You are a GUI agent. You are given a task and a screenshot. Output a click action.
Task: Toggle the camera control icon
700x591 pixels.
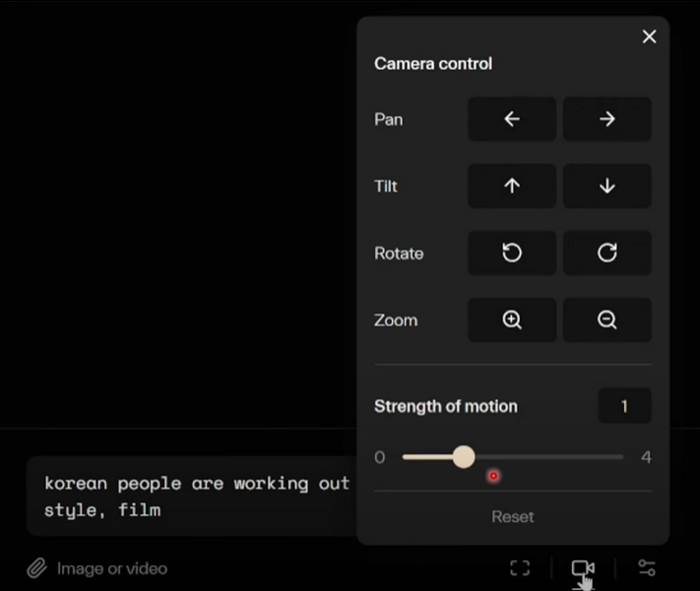(583, 568)
